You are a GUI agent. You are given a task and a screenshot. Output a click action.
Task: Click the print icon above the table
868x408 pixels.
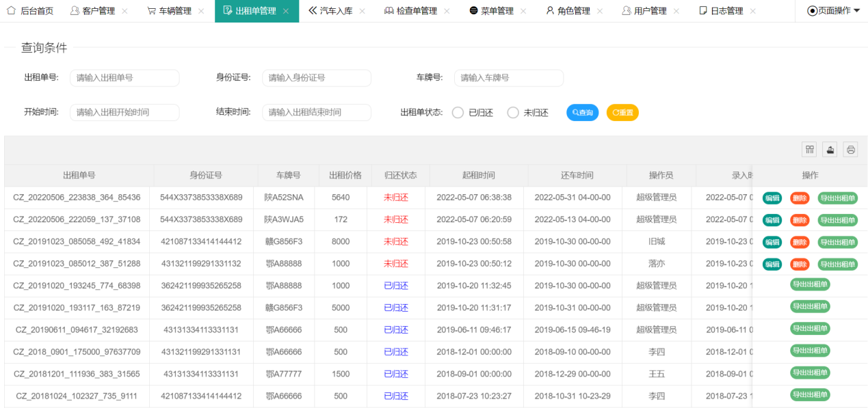click(x=851, y=150)
